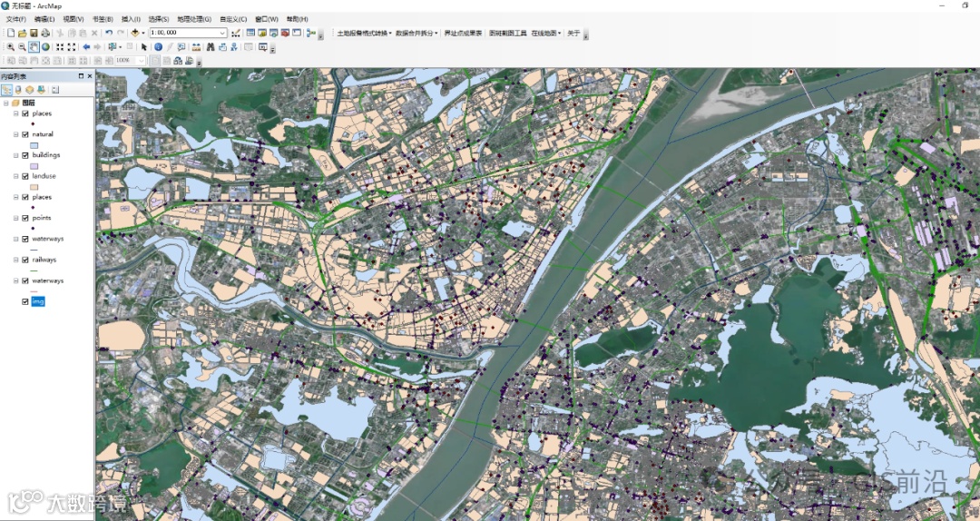Image resolution: width=980 pixels, height=521 pixels.
Task: List layers by selection
Action: pyautogui.click(x=41, y=90)
